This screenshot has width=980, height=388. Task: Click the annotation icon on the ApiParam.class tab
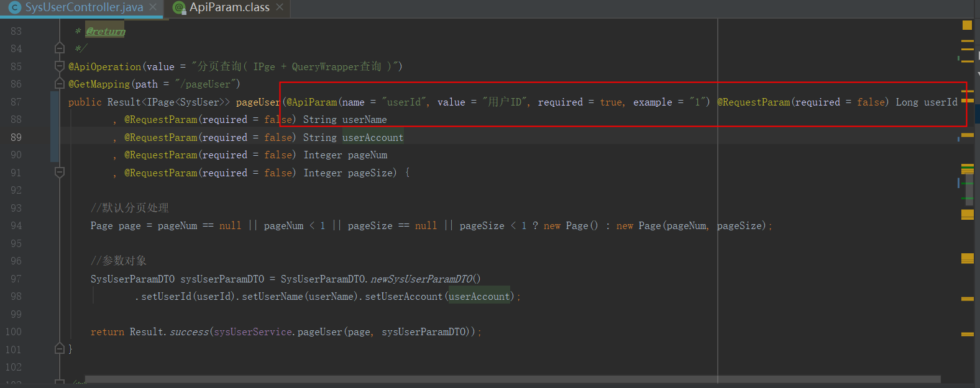(180, 7)
